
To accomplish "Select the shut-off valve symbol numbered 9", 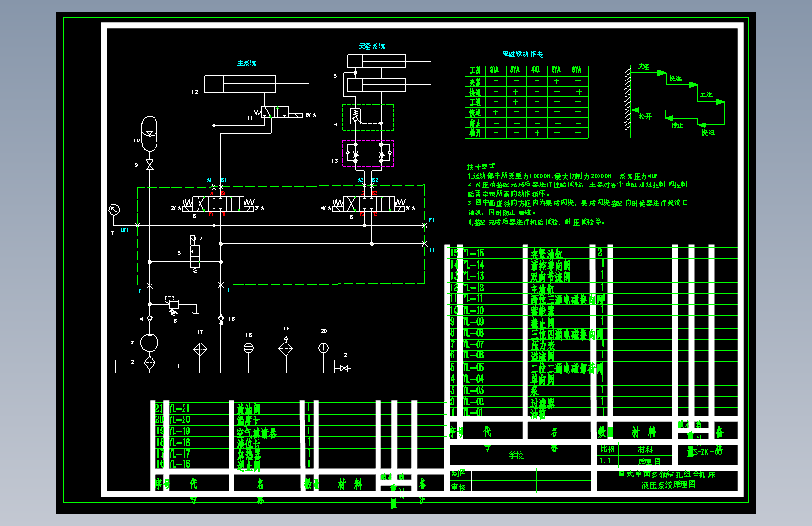I will click(x=150, y=165).
